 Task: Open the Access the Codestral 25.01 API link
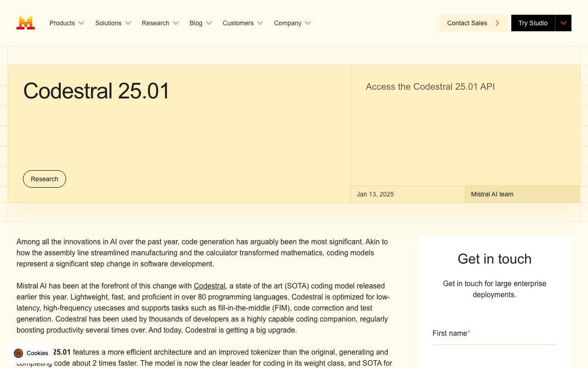pyautogui.click(x=430, y=86)
